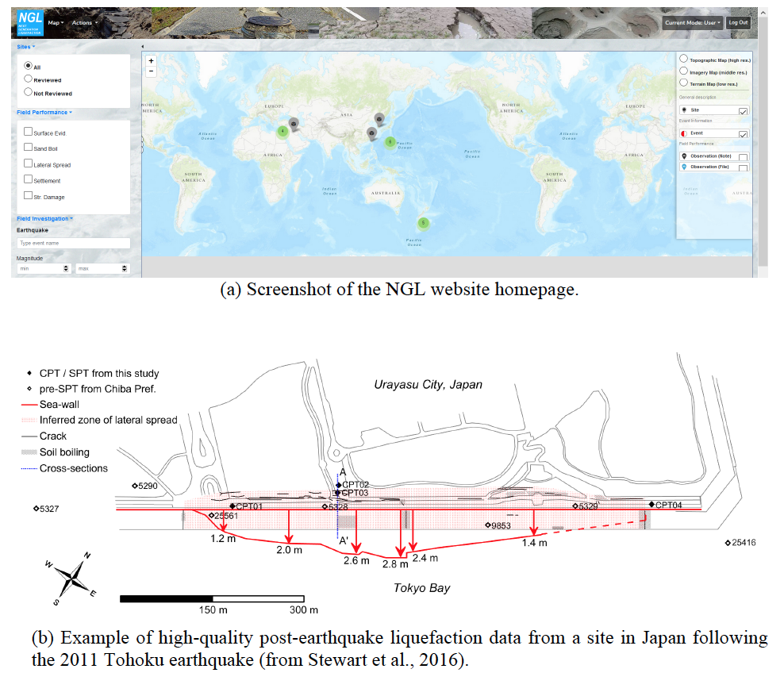Click the 'ASIA' map label
The height and width of the screenshot is (692, 784).
pos(347,115)
